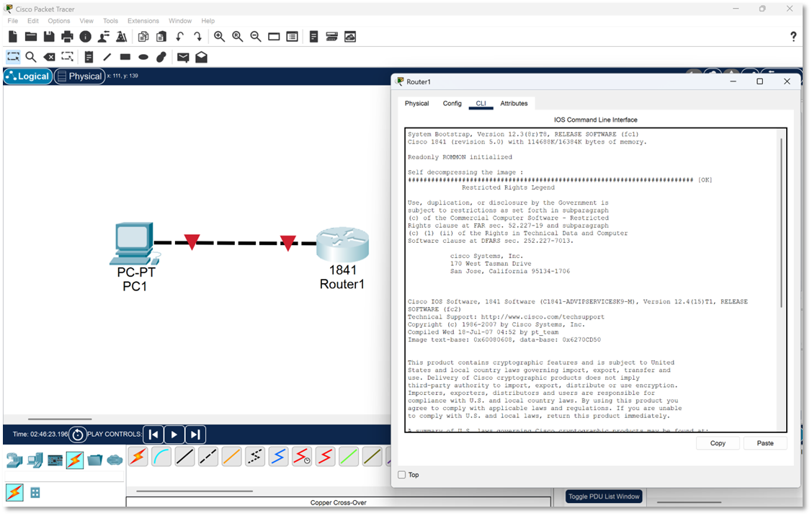Open a file using folder icon
Screen dimensions: 812x516
tap(31, 37)
